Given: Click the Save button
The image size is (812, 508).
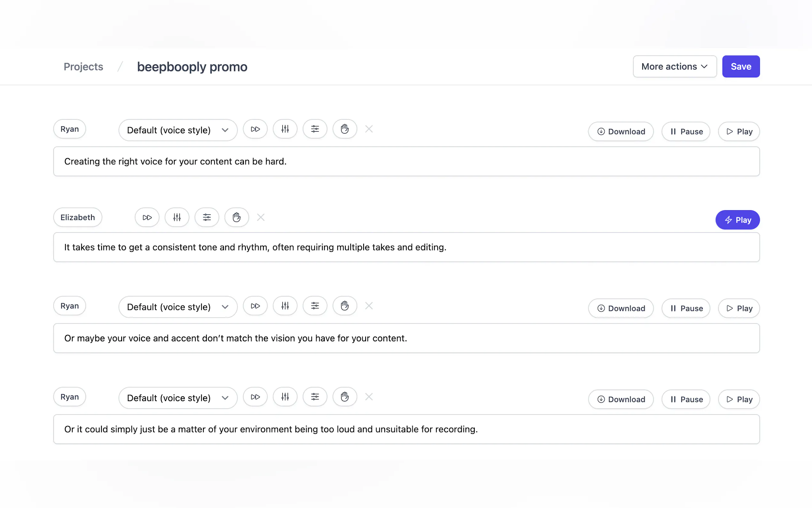Looking at the screenshot, I should click(x=740, y=67).
